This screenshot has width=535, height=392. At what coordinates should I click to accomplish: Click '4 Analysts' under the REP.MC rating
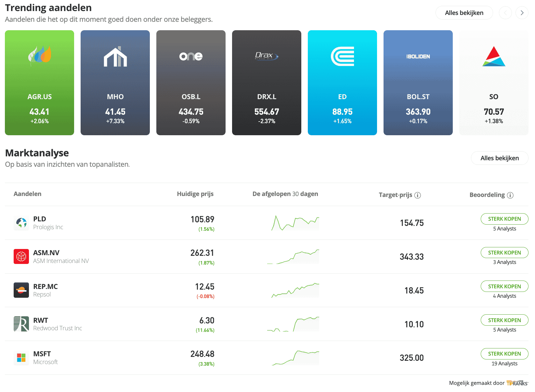point(504,296)
